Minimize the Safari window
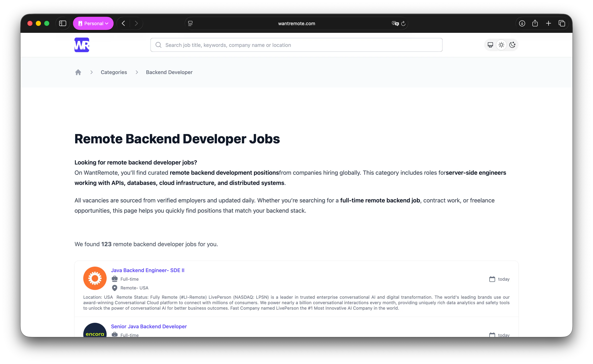 tap(38, 23)
